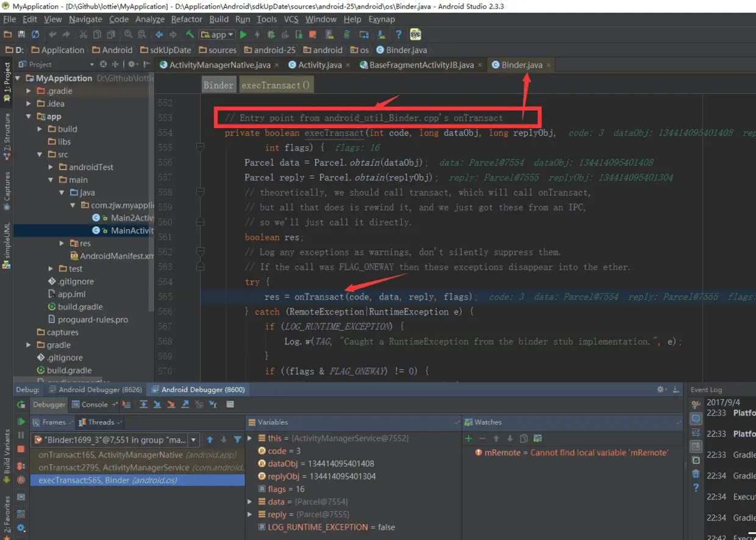This screenshot has width=756, height=540.
Task: Select the mRemote watch entry
Action: coord(572,453)
